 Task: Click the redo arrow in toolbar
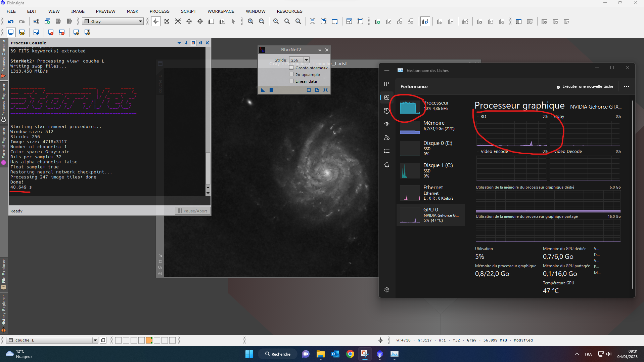(22, 22)
